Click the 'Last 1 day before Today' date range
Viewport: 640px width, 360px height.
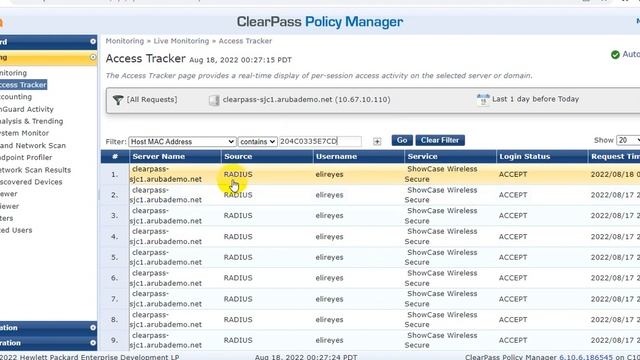536,99
